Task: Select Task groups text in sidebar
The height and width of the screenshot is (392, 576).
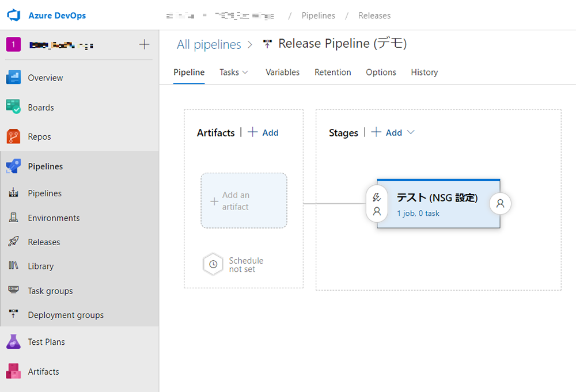Action: click(50, 291)
